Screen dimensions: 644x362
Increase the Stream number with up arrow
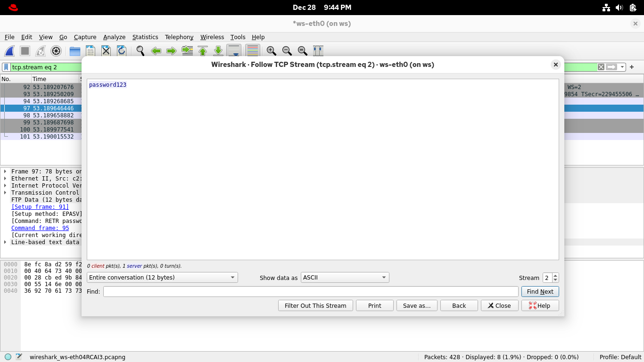point(555,276)
